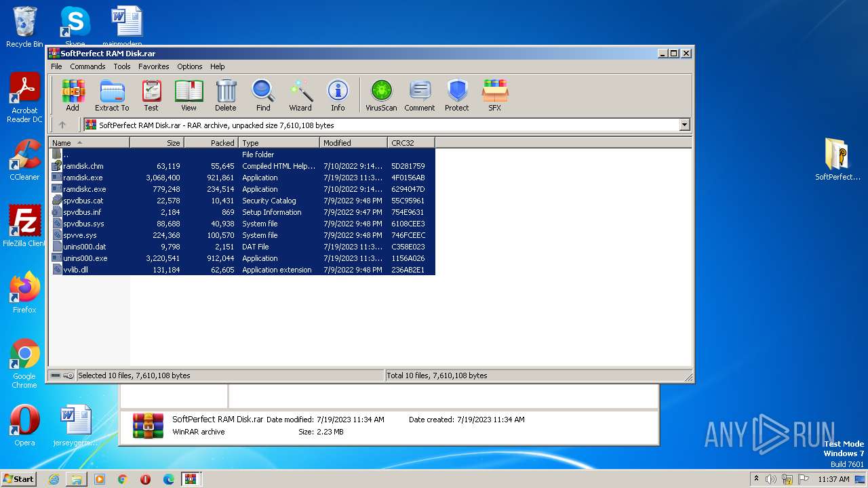Click the View file icon
This screenshot has width=868, height=488.
pyautogui.click(x=189, y=95)
